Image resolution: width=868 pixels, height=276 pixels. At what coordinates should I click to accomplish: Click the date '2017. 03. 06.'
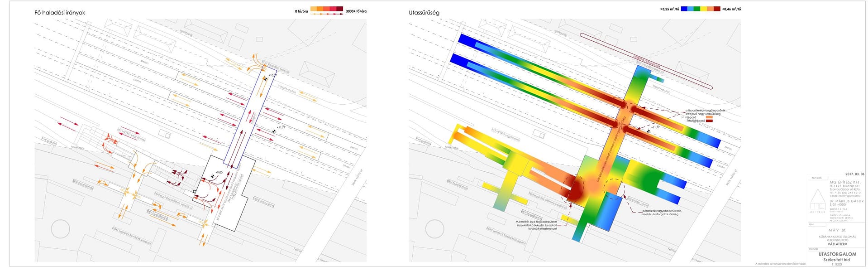coord(854,174)
